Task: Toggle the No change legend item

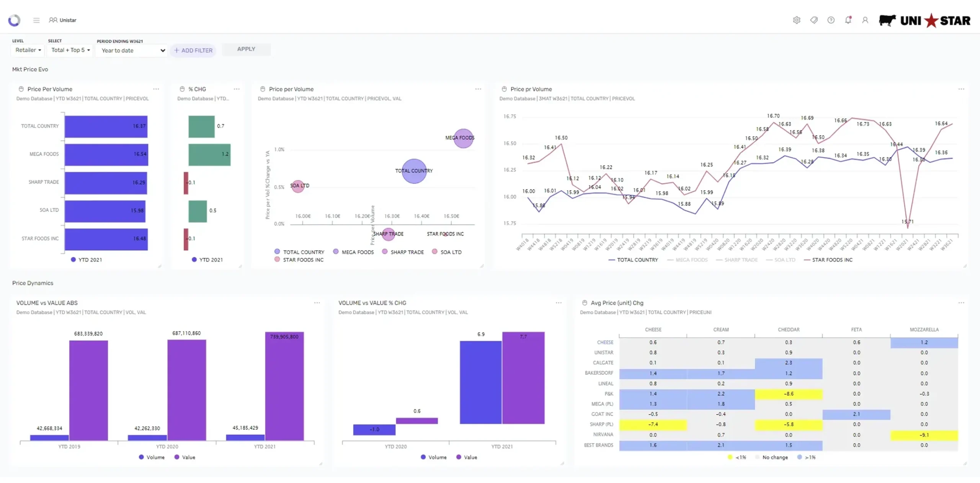Action: [x=771, y=457]
